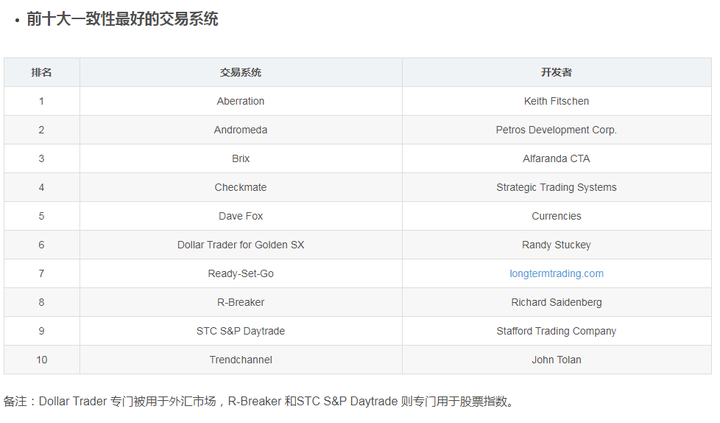Click rank number 7 cell
Screen dimensions: 720x423
[x=42, y=274]
